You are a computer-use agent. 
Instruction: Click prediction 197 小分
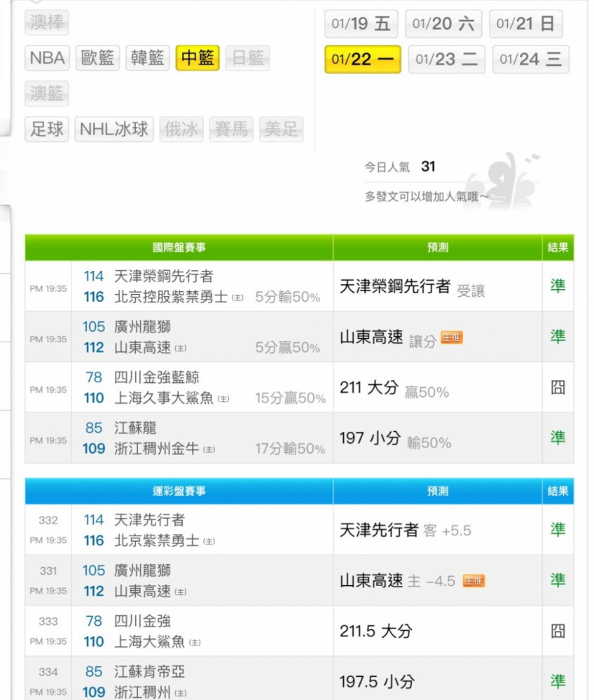pos(371,438)
